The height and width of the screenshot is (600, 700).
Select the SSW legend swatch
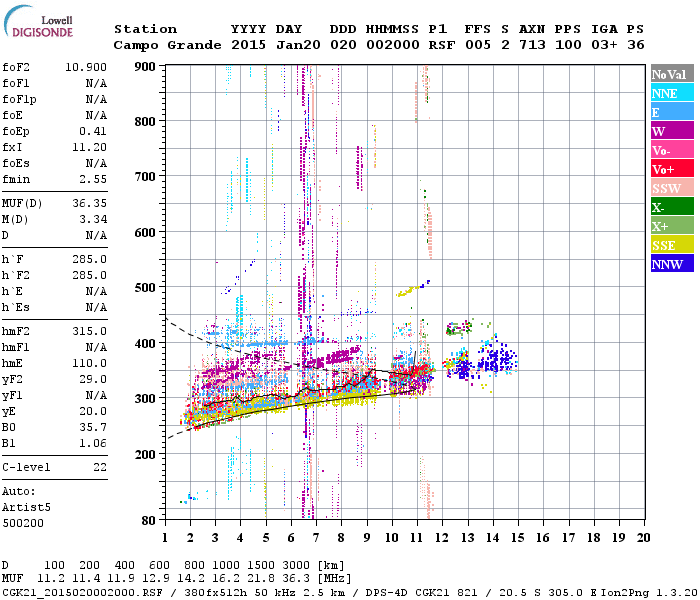672,188
